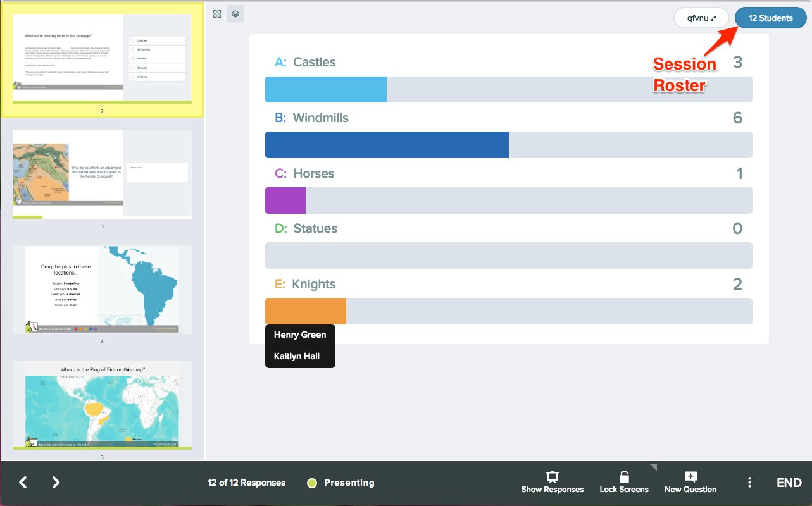
Task: End the session with END
Action: [x=789, y=483]
